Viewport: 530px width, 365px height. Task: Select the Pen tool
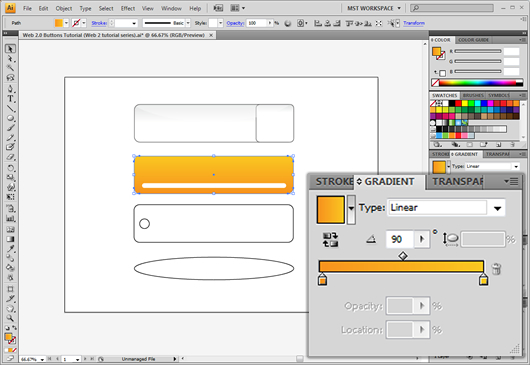click(10, 89)
